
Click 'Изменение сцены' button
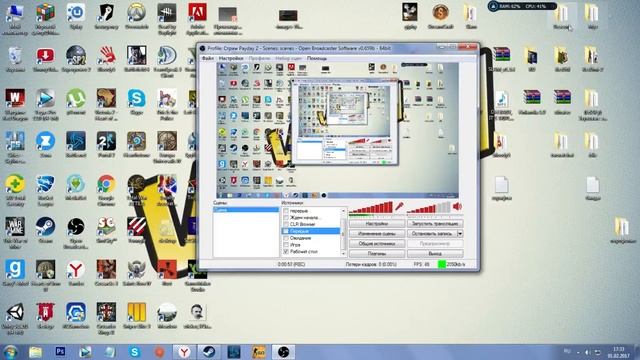click(377, 234)
